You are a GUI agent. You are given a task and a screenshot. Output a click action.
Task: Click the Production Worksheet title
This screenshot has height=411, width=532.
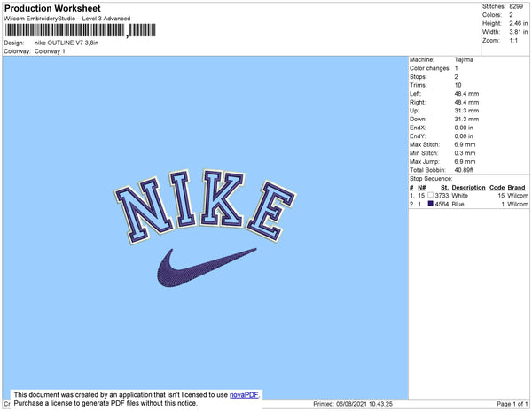click(x=45, y=7)
